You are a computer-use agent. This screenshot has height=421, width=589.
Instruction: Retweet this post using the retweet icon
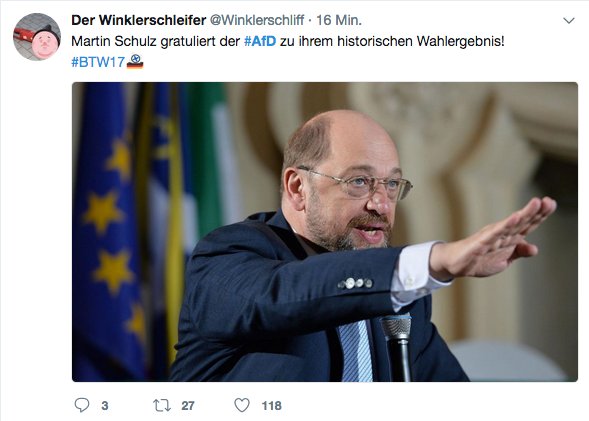pyautogui.click(x=162, y=406)
